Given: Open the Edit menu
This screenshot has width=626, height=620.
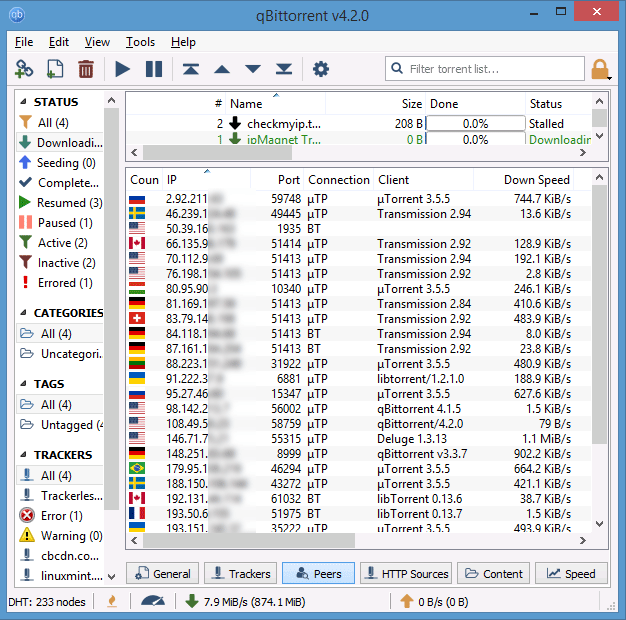Looking at the screenshot, I should coord(59,42).
